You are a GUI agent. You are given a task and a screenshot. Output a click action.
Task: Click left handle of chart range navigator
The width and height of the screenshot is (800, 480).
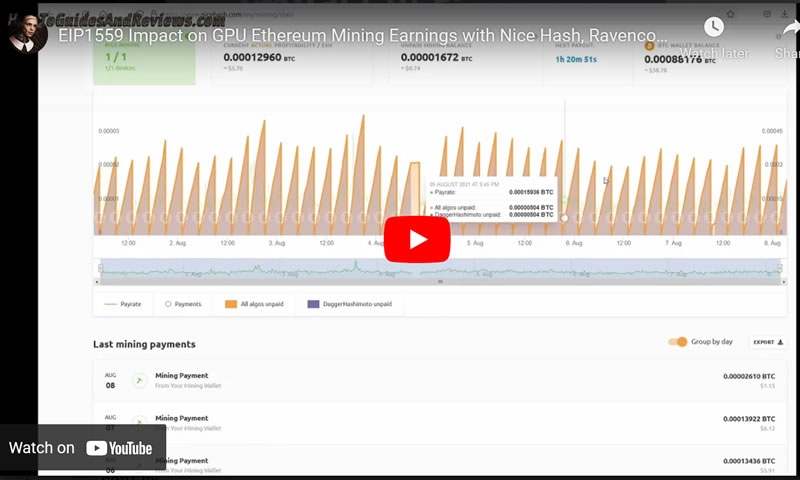[x=98, y=268]
